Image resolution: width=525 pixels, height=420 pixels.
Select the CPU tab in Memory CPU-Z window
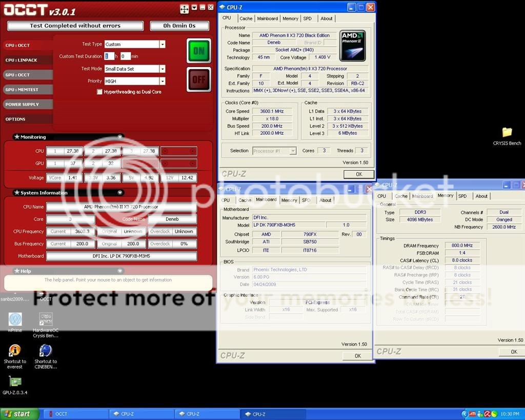pyautogui.click(x=381, y=196)
